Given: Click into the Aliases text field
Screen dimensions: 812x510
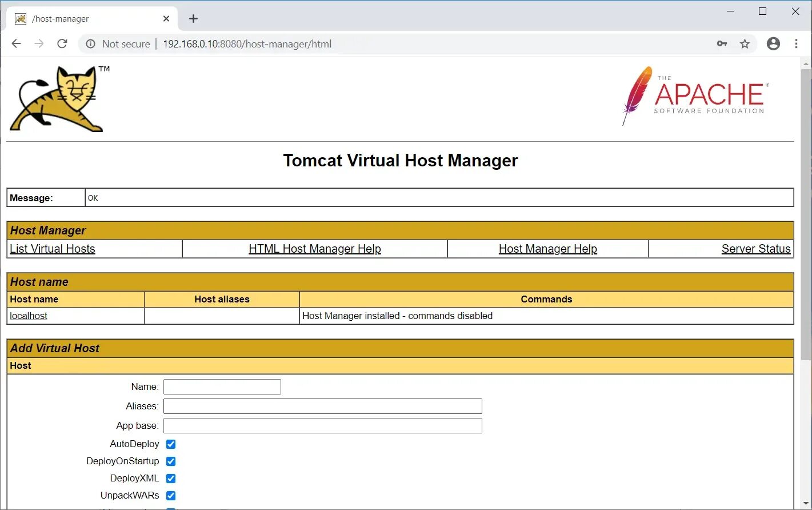Looking at the screenshot, I should pos(323,407).
